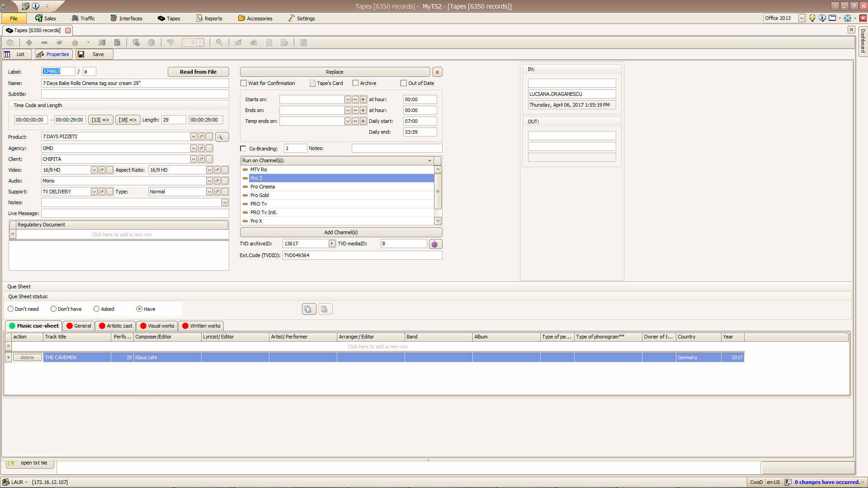Click the copy cue-sheet icon button
The width and height of the screenshot is (868, 488).
(308, 309)
